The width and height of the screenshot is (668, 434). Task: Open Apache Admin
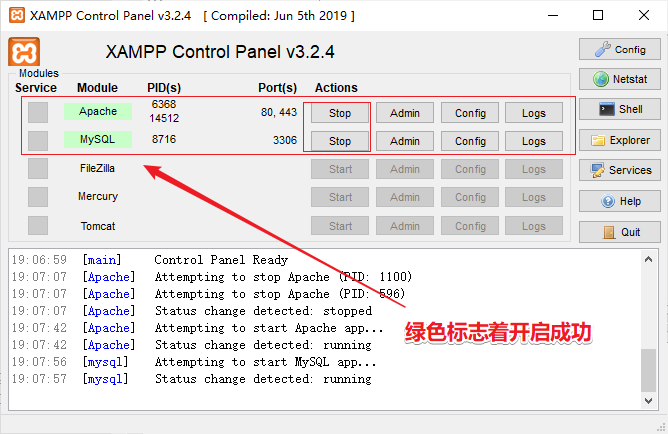[405, 113]
